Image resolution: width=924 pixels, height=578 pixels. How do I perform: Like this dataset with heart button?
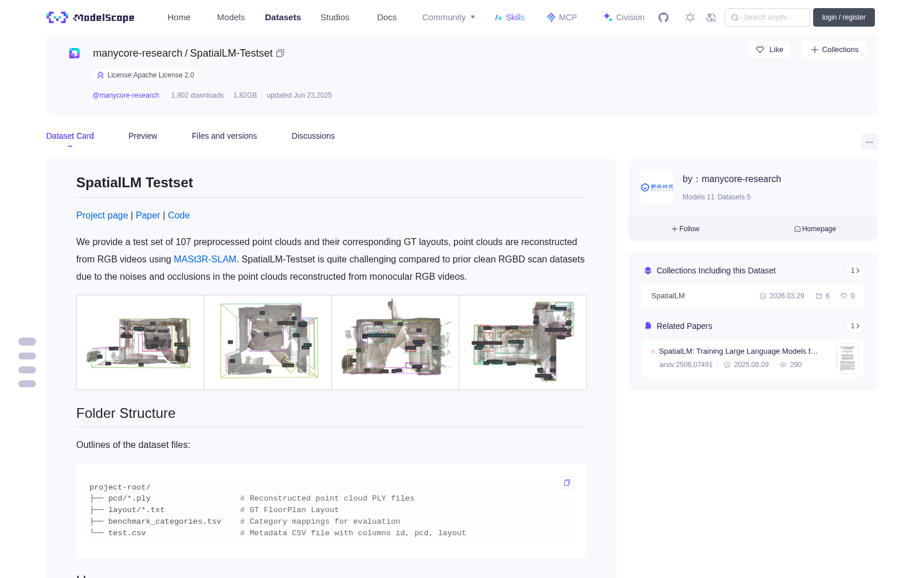tap(769, 50)
